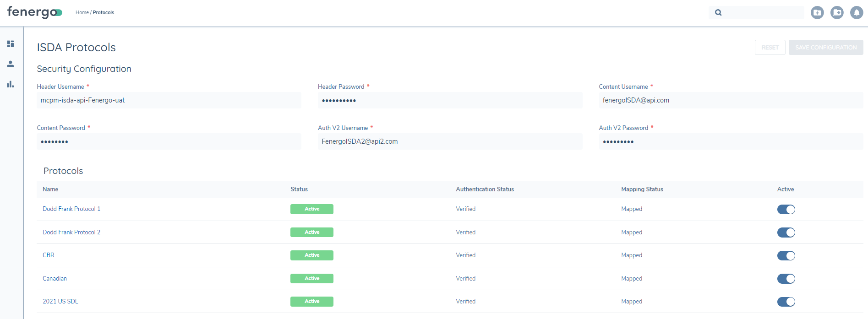
Task: Disable the Dodd Frank Protocol 1 toggle
Action: point(786,210)
